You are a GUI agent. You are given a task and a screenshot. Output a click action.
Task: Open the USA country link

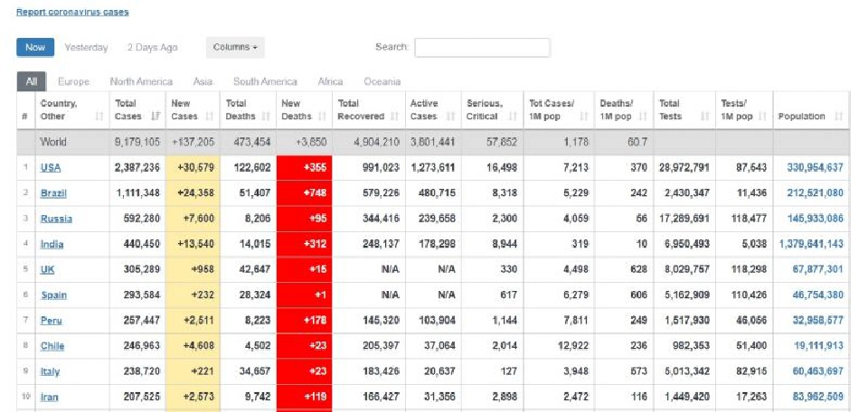51,168
